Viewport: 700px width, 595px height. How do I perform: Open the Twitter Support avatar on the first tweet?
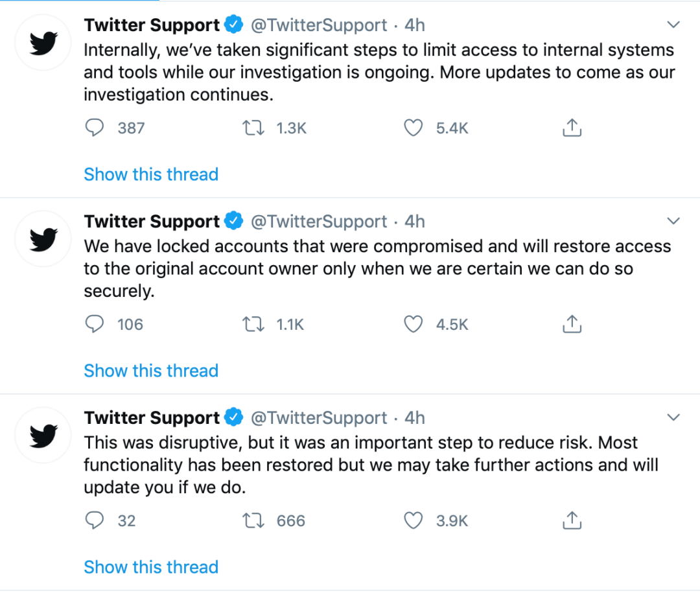[x=43, y=43]
